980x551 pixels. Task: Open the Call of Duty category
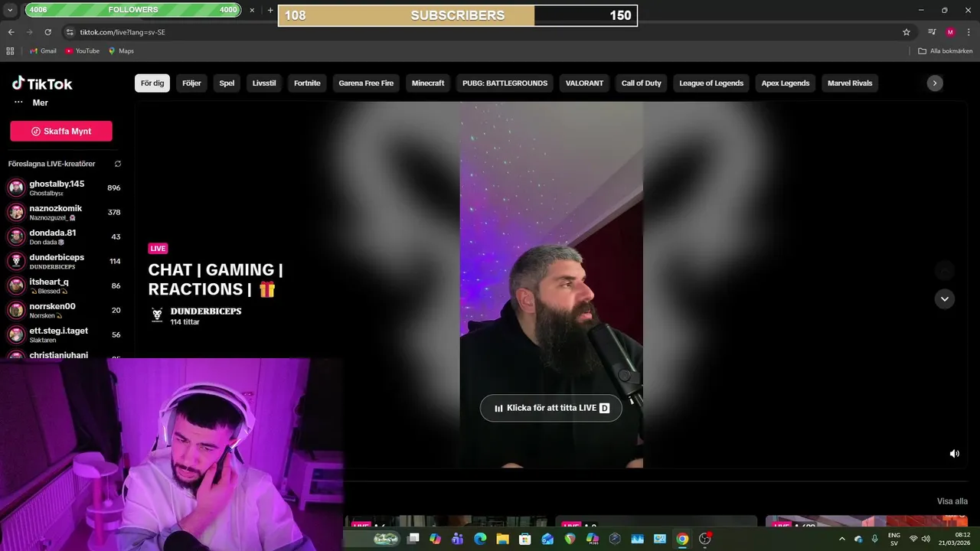(642, 83)
